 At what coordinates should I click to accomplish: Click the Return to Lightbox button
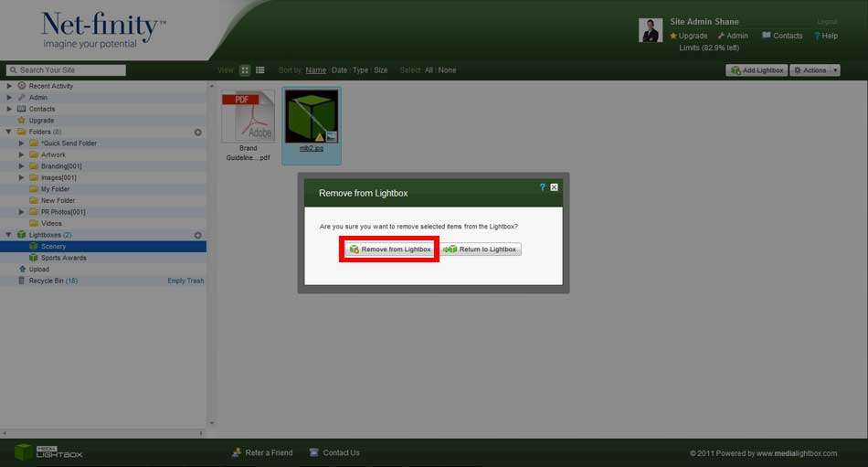point(481,249)
